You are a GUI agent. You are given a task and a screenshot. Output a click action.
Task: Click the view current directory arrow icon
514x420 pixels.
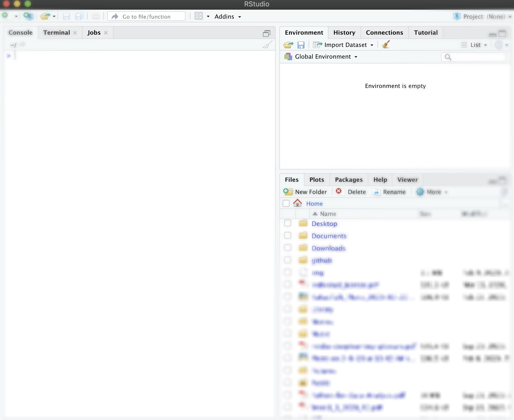pos(22,44)
